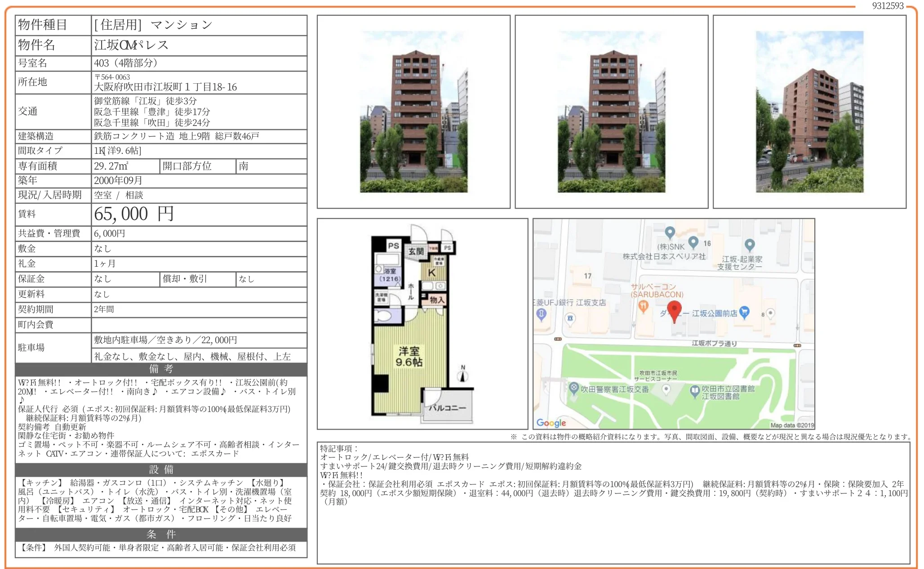Click the Map data ©2019 attribution

[x=791, y=425]
